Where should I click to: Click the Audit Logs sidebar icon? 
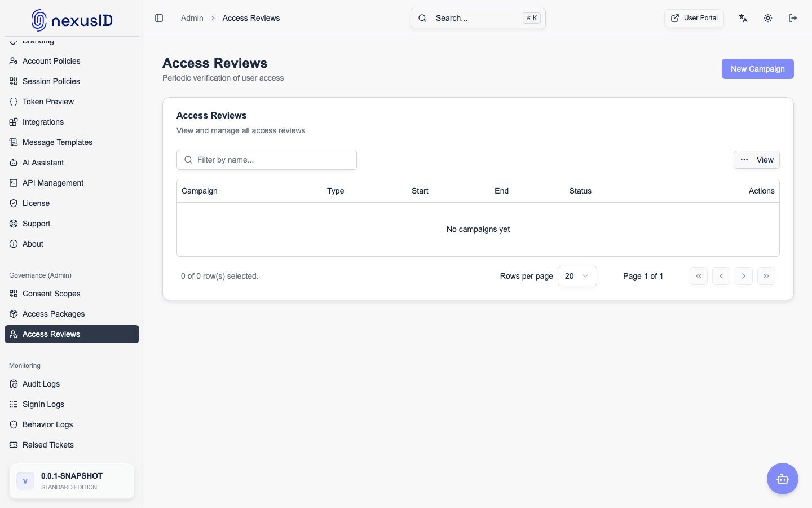[x=14, y=384]
